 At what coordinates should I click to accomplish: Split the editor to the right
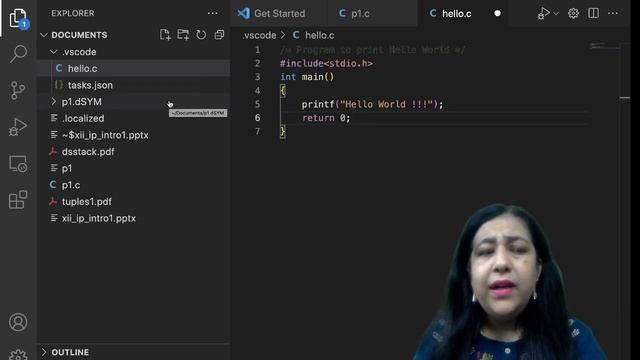(x=593, y=13)
